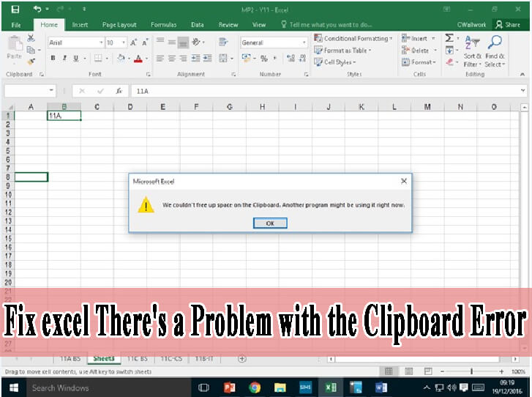Click the Decrease Indent icon
The height and width of the screenshot is (397, 532).
(x=196, y=59)
